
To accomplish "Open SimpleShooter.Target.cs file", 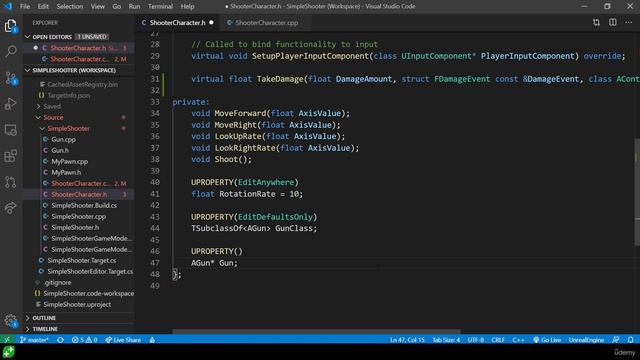I will point(82,260).
